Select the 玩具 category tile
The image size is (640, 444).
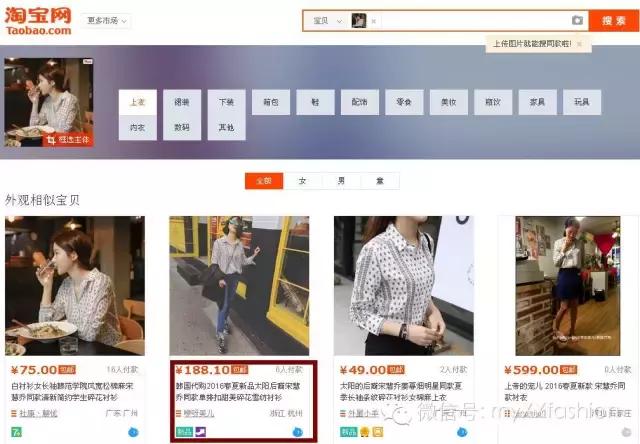tap(582, 102)
